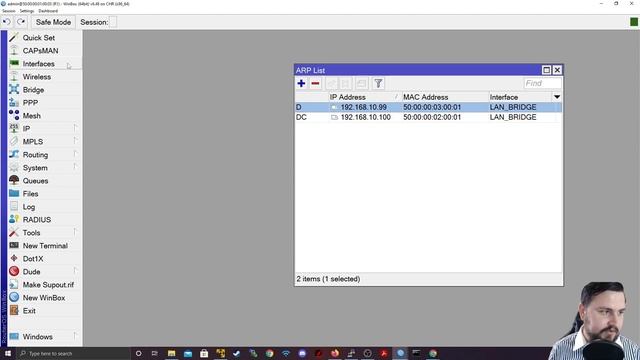
Task: Click the Session field in the toolbar
Action: coord(113,22)
